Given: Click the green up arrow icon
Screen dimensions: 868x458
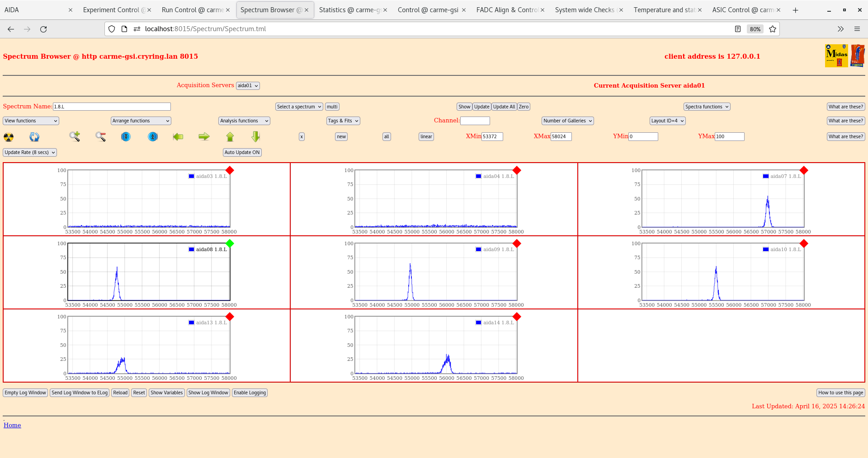Looking at the screenshot, I should click(230, 136).
